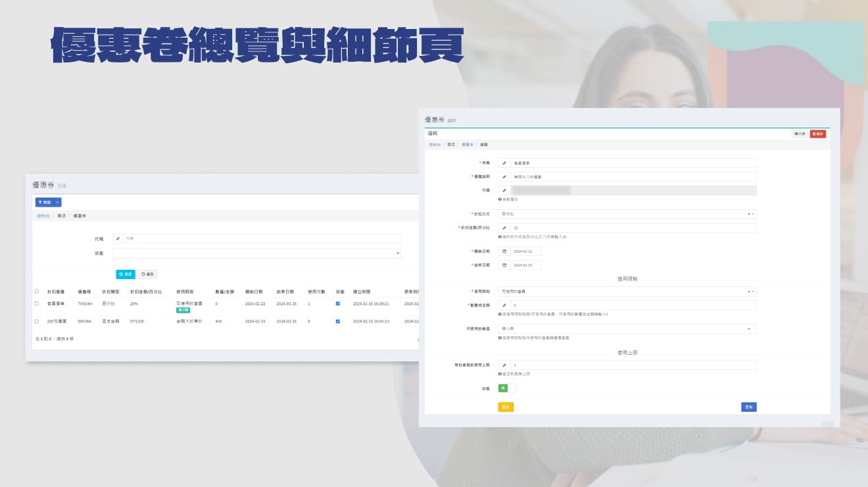Focus the 每位會員的使用上限 input
This screenshot has width=868, height=487.
pyautogui.click(x=633, y=365)
